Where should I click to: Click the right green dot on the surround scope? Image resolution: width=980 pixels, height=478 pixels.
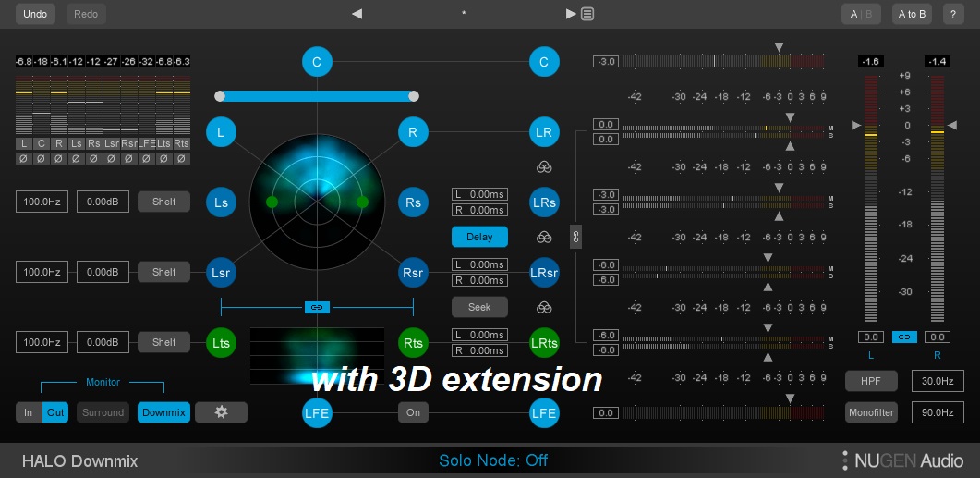point(362,202)
